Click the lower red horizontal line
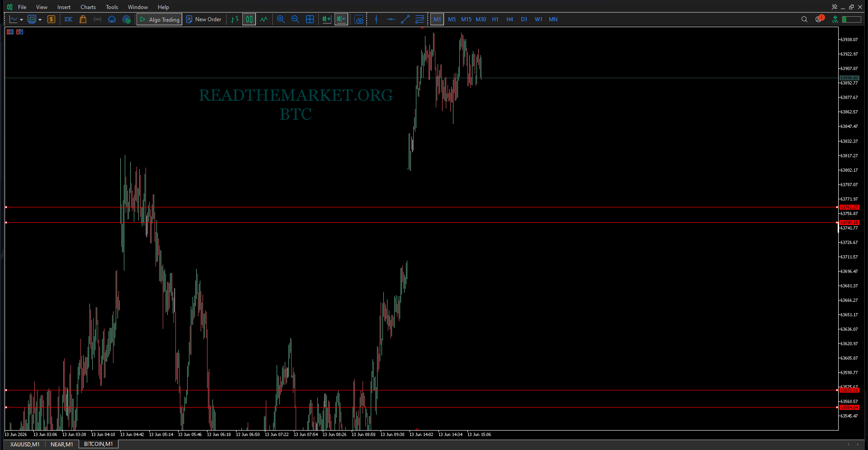This screenshot has width=868, height=450. (420, 223)
